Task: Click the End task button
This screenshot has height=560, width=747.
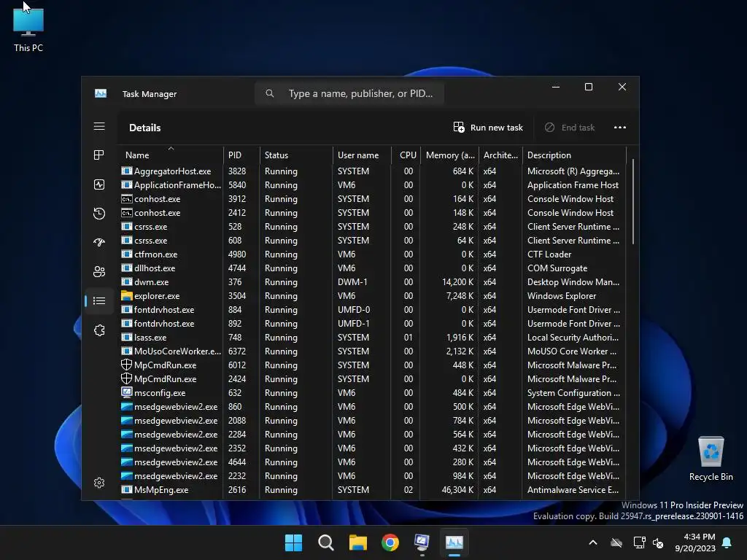Action: (570, 127)
